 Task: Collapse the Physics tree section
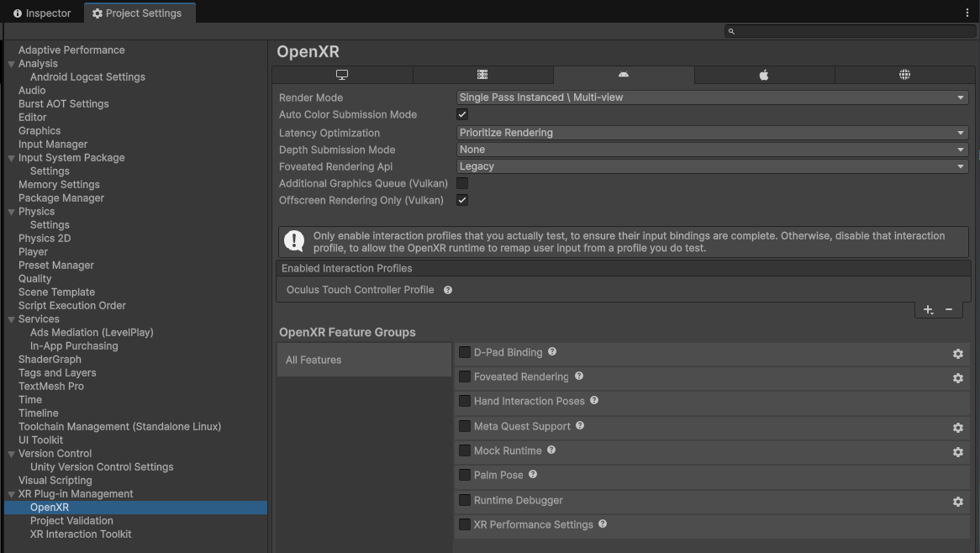tap(11, 212)
